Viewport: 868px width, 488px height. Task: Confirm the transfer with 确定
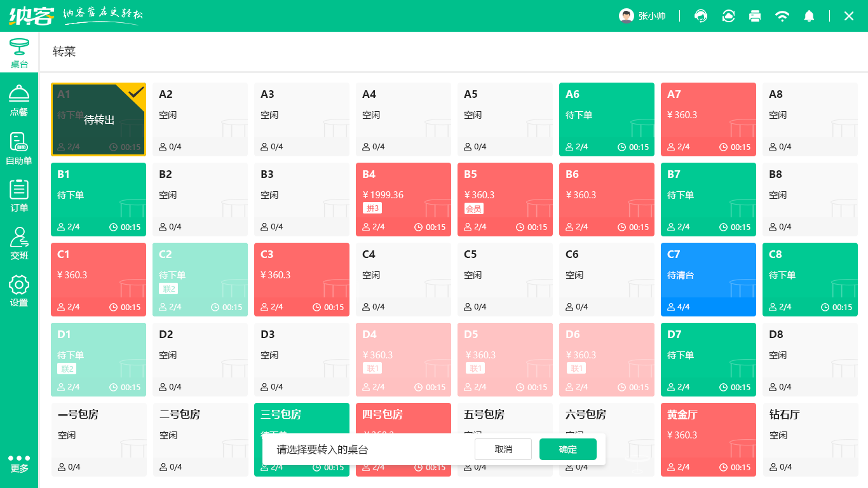567,449
